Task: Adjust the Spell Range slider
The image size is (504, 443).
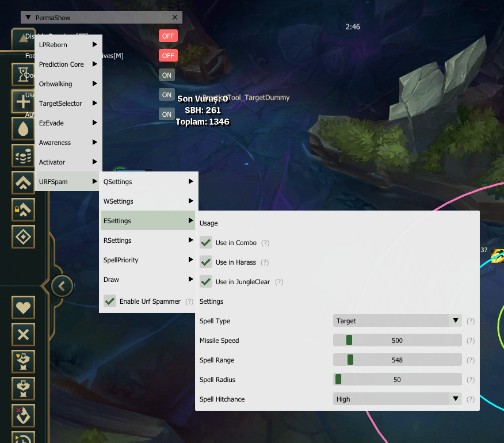Action: 398,360
